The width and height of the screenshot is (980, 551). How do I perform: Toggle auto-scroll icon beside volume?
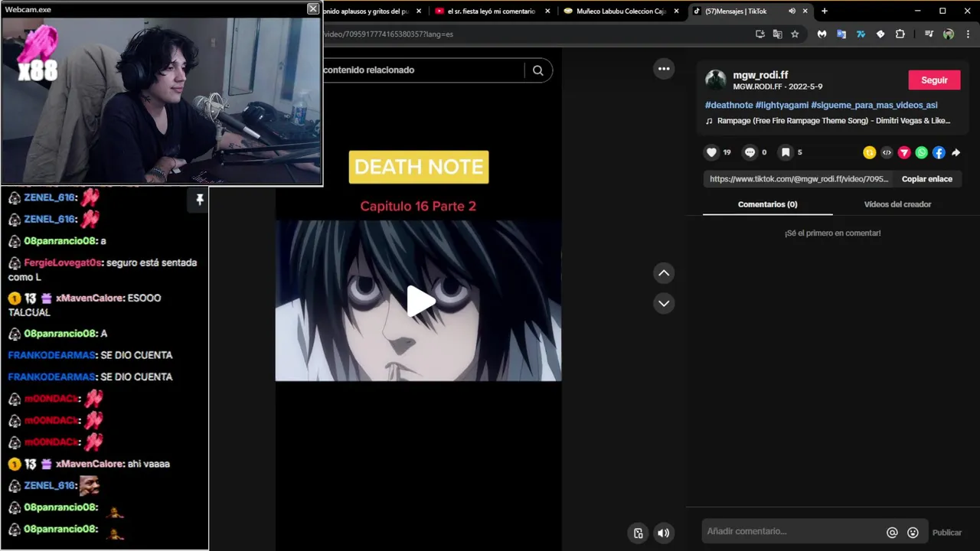point(638,533)
